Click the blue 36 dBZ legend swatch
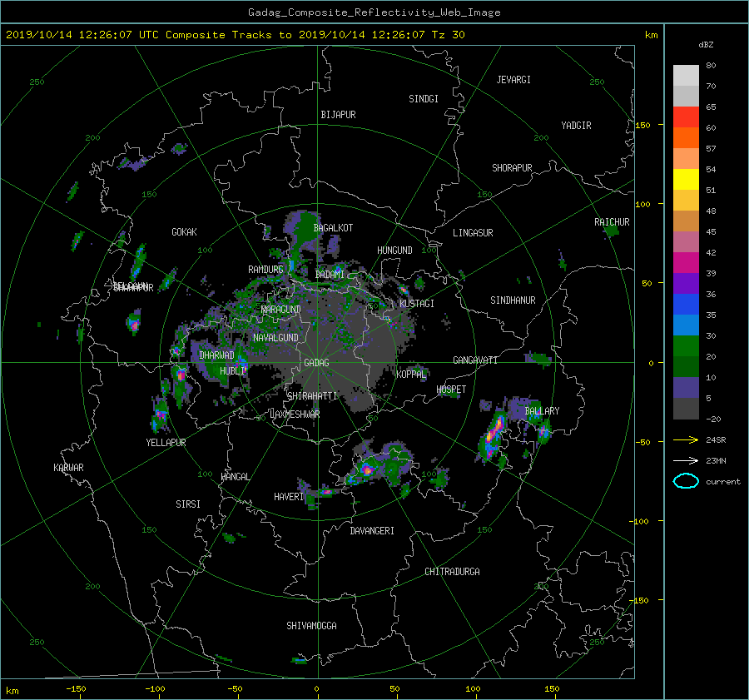 click(x=686, y=304)
